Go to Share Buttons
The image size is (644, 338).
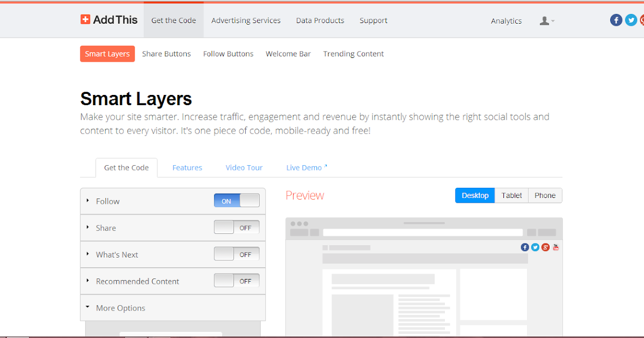(166, 54)
